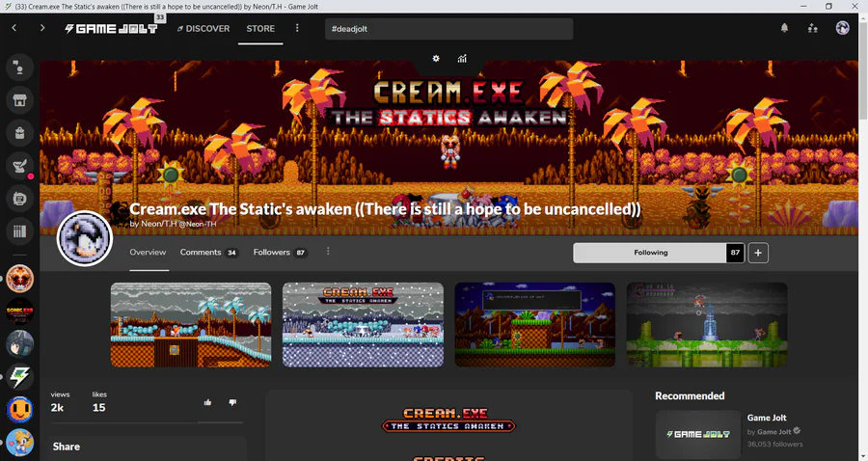This screenshot has width=868, height=461.
Task: Click the #deadjolt search field
Action: (x=448, y=29)
